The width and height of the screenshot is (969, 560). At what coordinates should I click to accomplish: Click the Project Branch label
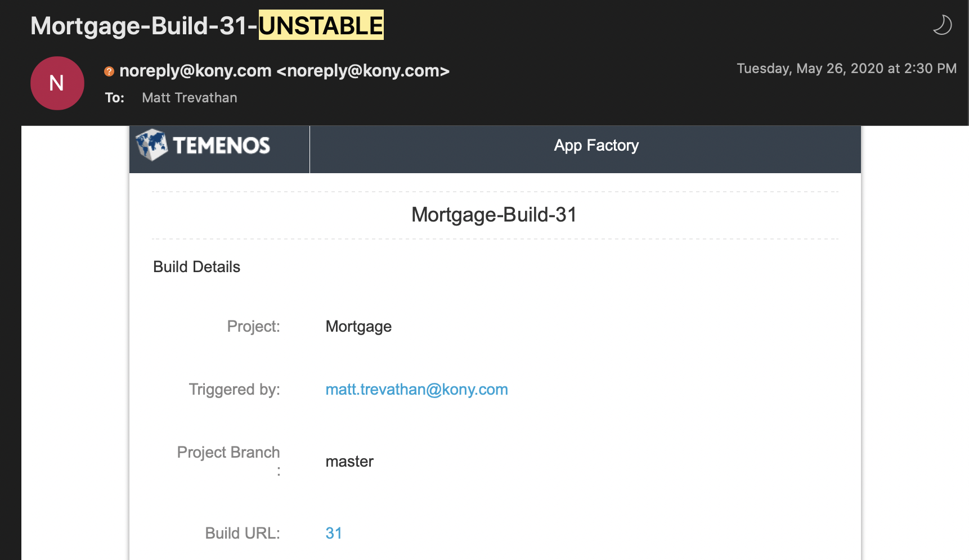[x=228, y=452]
